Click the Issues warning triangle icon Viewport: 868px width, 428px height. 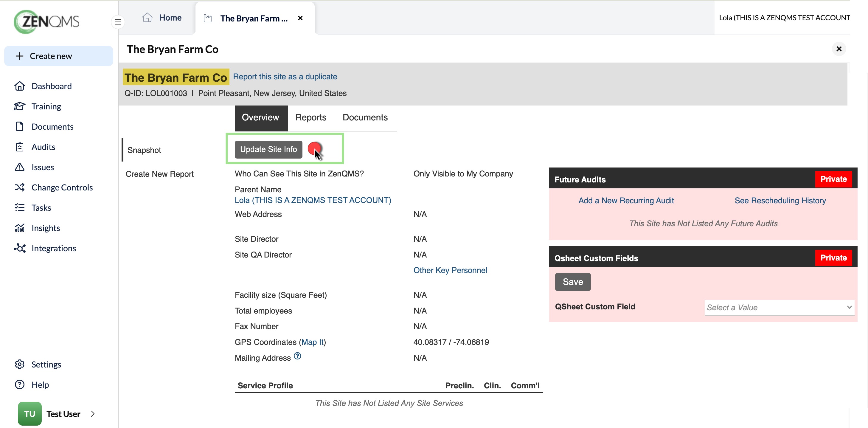point(20,167)
